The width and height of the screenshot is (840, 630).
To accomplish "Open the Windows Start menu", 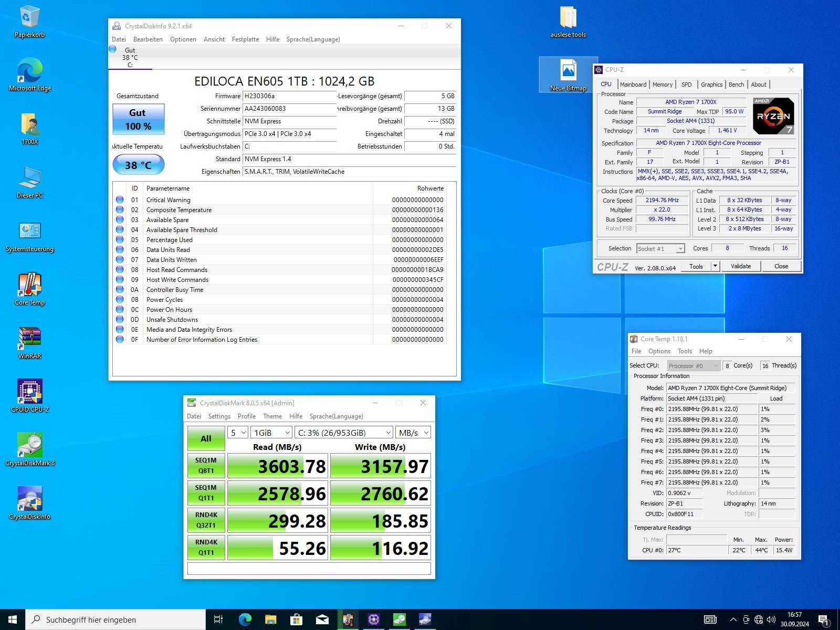I will click(x=13, y=619).
